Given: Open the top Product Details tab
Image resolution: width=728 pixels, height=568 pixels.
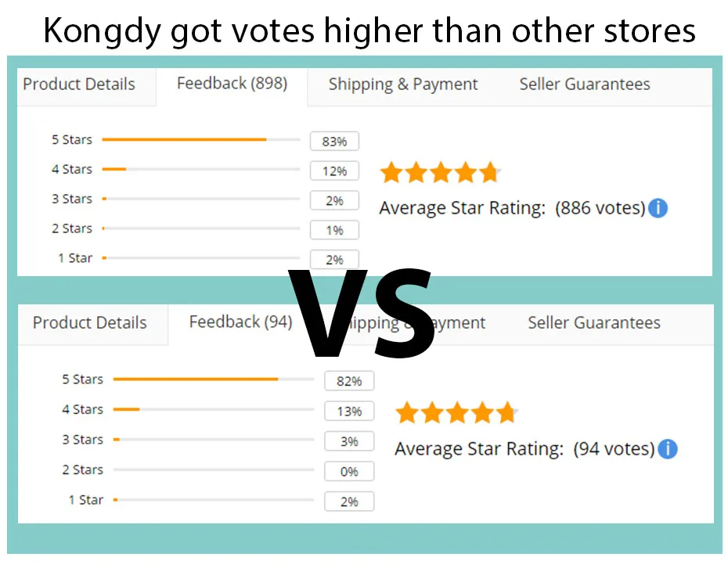Looking at the screenshot, I should (79, 84).
